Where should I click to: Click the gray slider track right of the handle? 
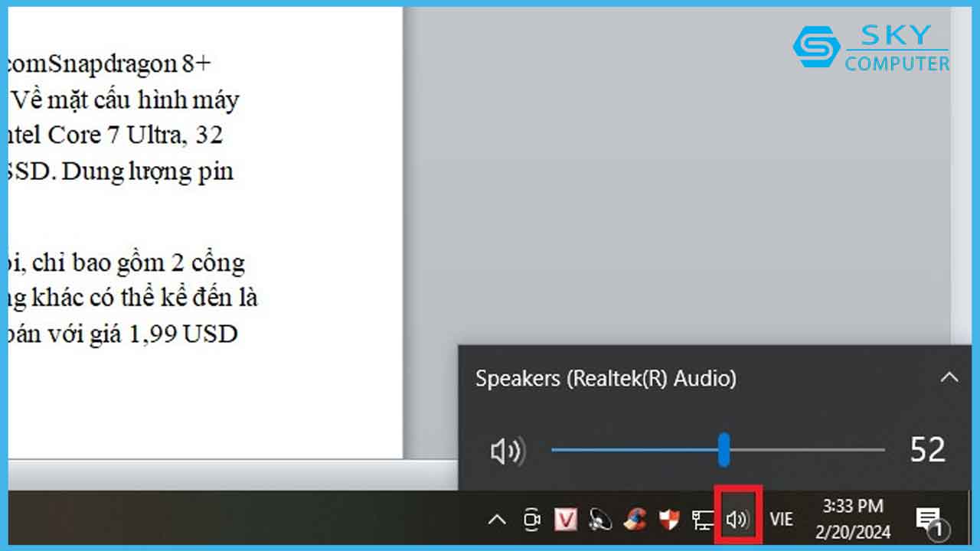point(804,450)
